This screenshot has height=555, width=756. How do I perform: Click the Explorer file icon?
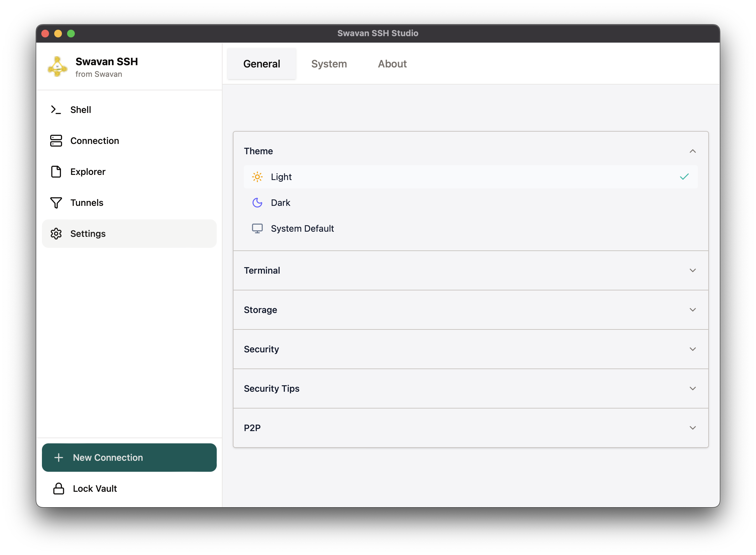[x=56, y=172]
